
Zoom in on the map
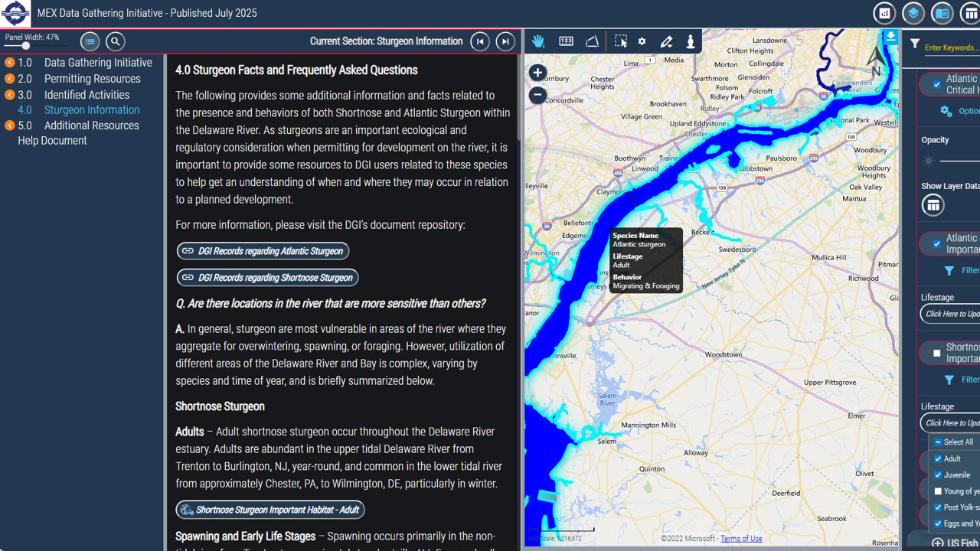pos(537,73)
